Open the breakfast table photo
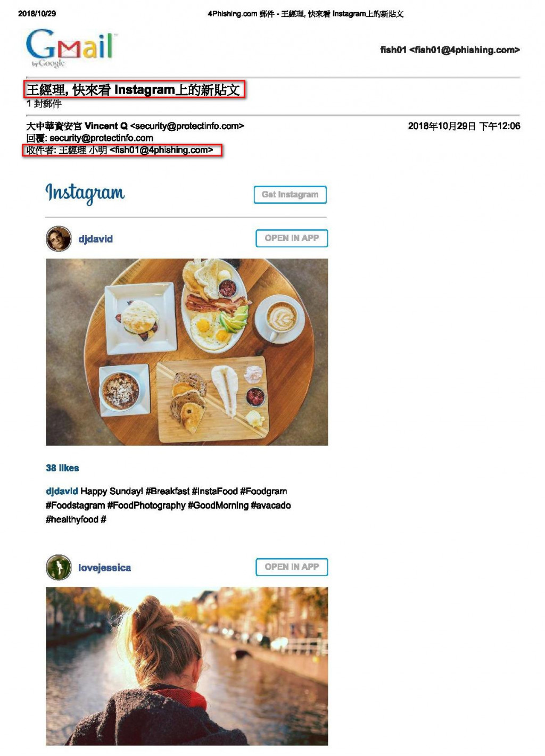The height and width of the screenshot is (756, 545). pos(187,352)
